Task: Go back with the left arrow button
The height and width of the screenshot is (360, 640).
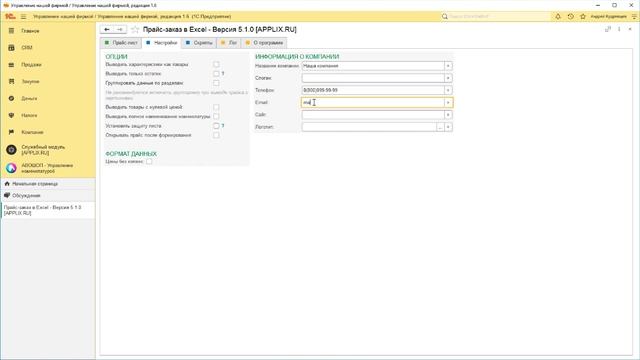Action: pyautogui.click(x=107, y=29)
